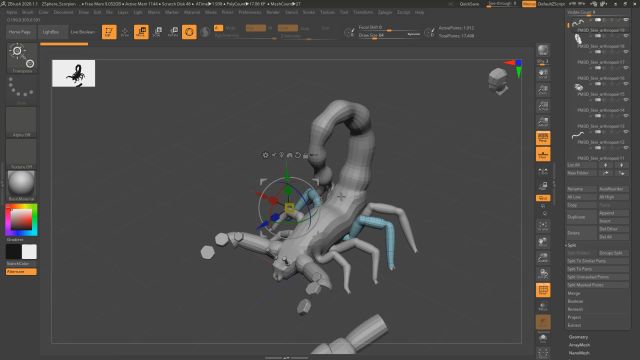The image size is (640, 360).
Task: Click the Move view icon in right shelf
Action: [x=543, y=242]
